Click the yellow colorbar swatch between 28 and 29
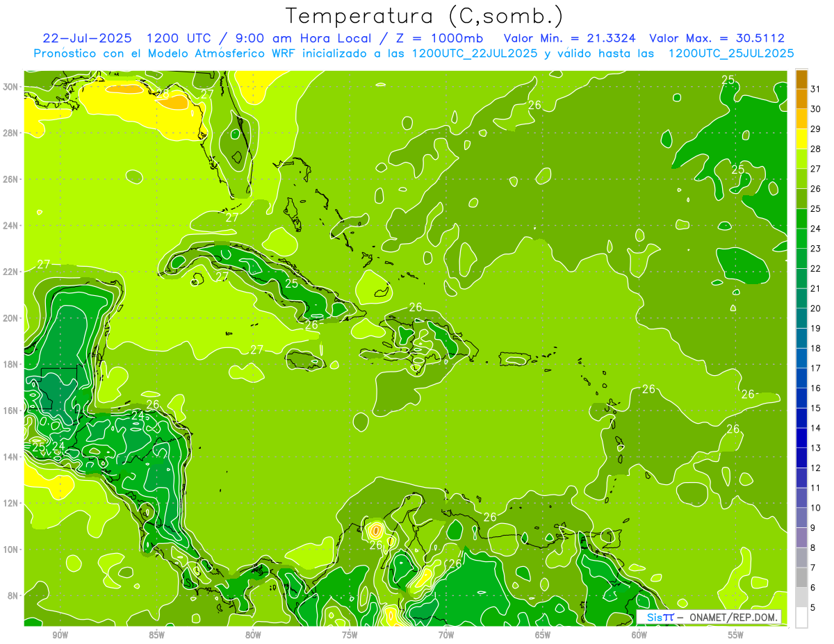834x644 pixels. click(801, 139)
